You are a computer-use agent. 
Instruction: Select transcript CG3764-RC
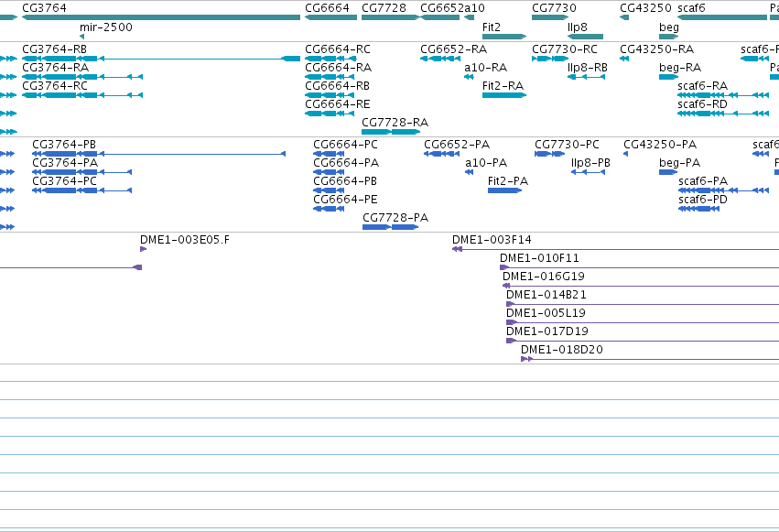(82, 95)
